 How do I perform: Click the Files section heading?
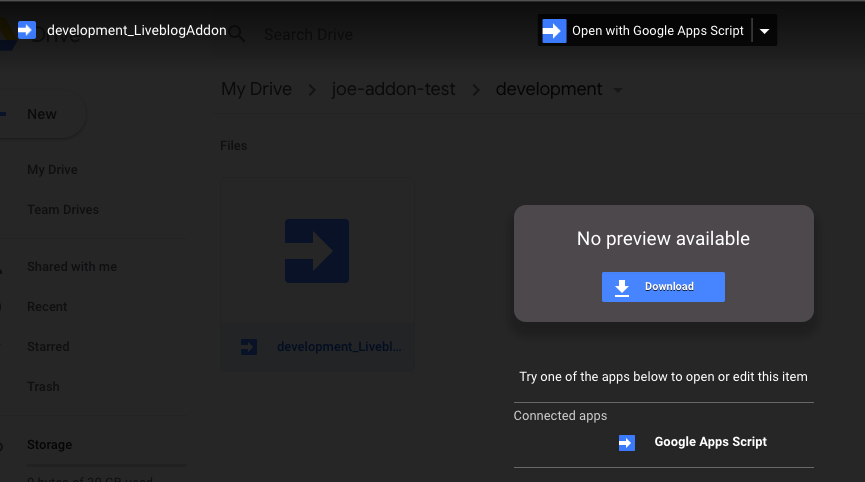(233, 146)
